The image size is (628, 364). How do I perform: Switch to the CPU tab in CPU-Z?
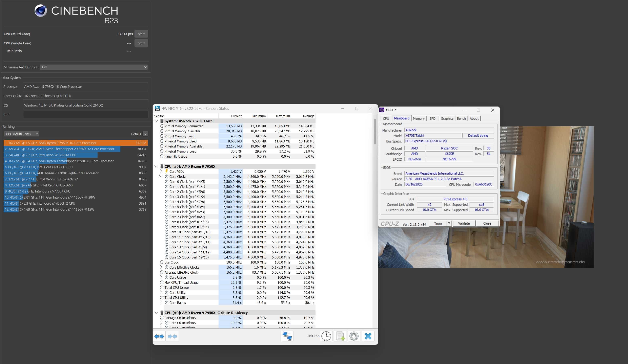(x=386, y=118)
